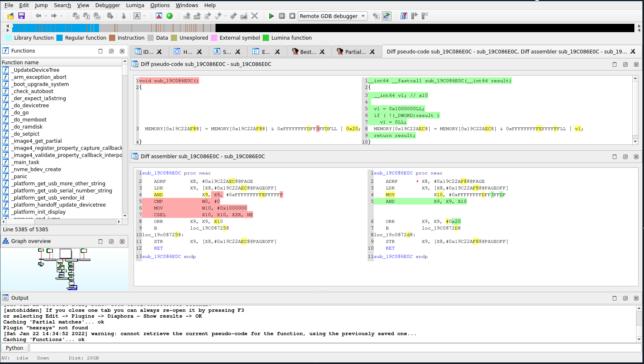Viewport: 644px width, 364px height.
Task: Open dropdown next to the text search icon
Action: tap(145, 16)
